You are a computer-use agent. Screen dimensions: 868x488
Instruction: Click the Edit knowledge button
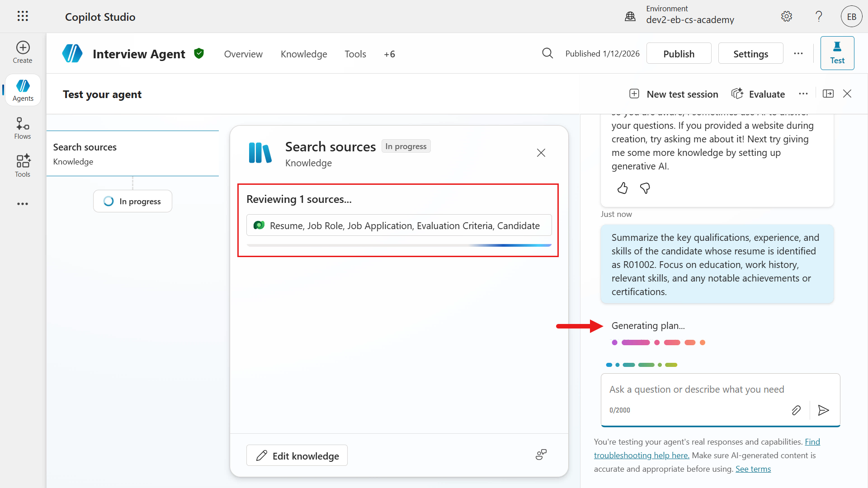297,455
